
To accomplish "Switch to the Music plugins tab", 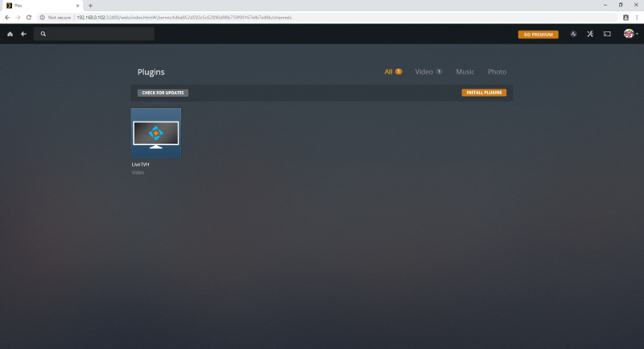I will pyautogui.click(x=465, y=72).
